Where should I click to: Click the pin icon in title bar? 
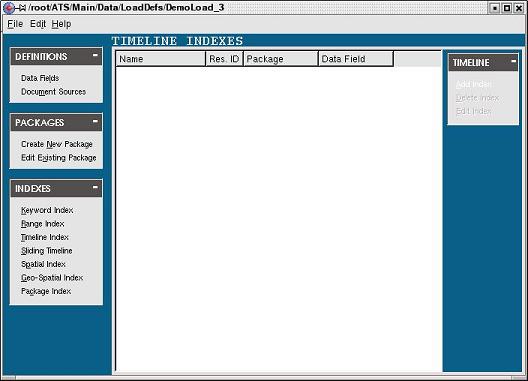[x=21, y=8]
